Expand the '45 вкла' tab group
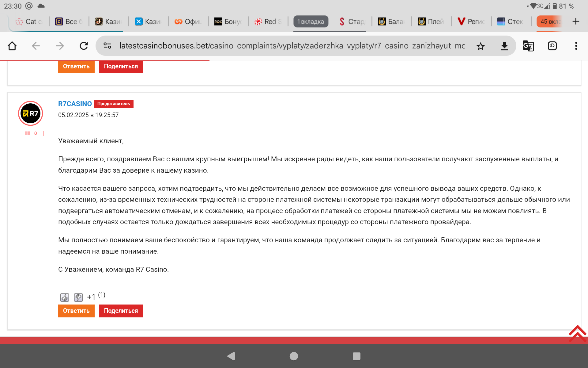This screenshot has width=588, height=368. click(x=550, y=21)
